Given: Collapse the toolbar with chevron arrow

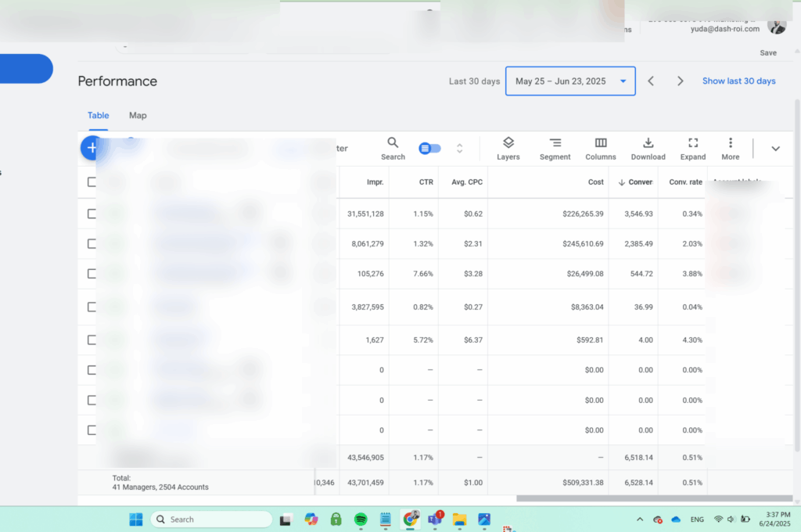Looking at the screenshot, I should pos(775,149).
